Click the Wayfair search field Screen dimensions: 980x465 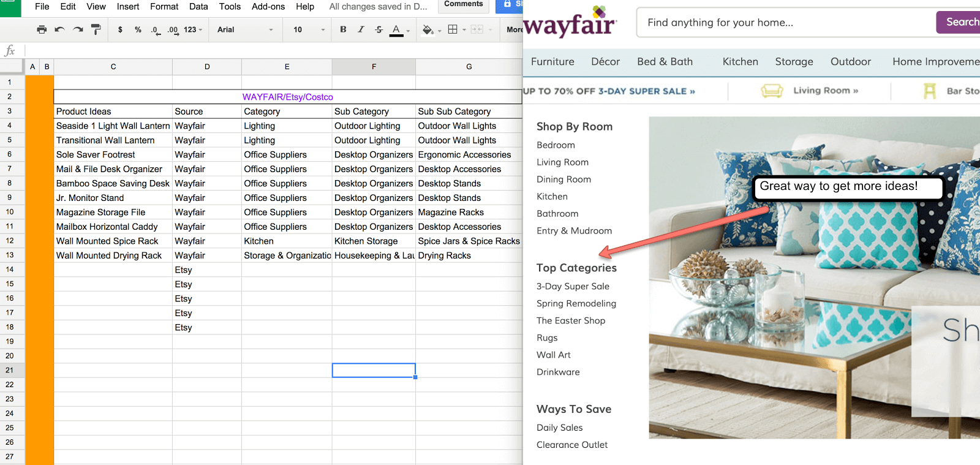(x=786, y=23)
